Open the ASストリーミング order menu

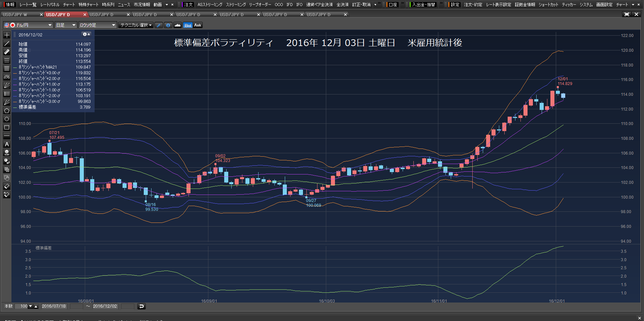click(210, 5)
